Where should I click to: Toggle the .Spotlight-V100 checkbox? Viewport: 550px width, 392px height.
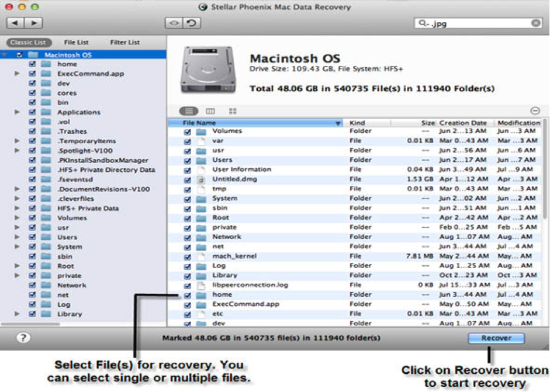point(32,151)
